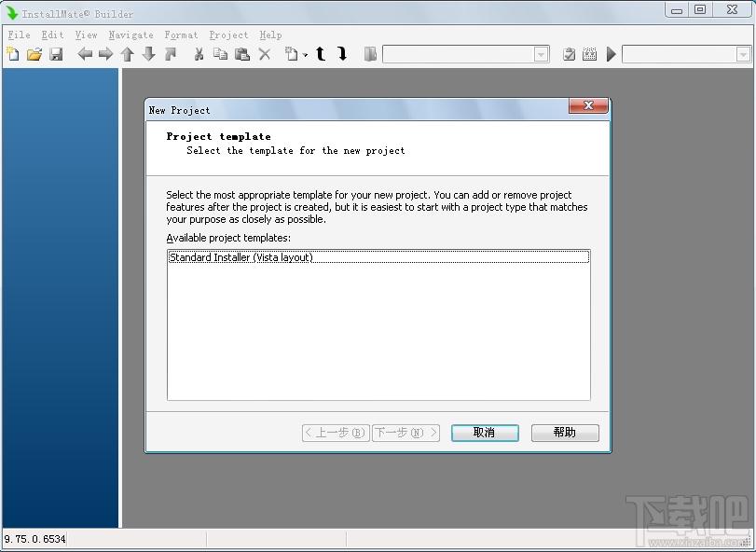Click the Paste clipboard icon

click(x=242, y=54)
